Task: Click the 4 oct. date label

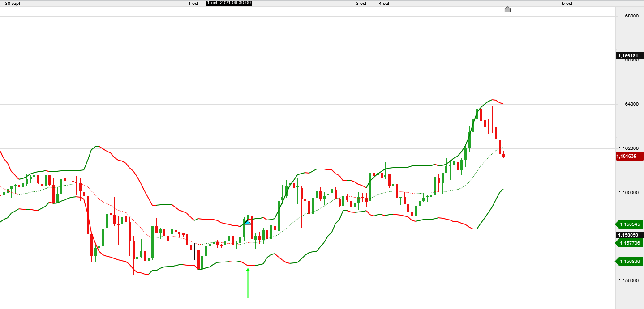Action: tap(384, 3)
